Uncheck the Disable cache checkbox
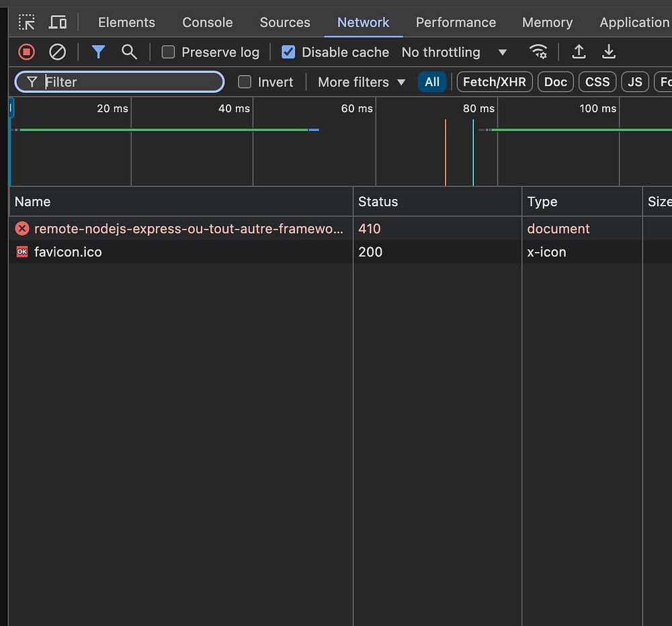The width and height of the screenshot is (672, 626). coord(288,52)
